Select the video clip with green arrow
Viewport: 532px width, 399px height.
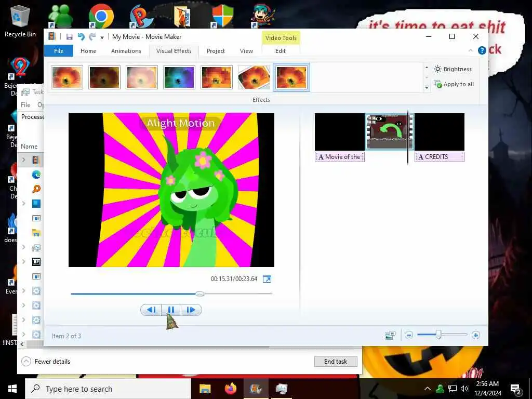click(x=389, y=131)
